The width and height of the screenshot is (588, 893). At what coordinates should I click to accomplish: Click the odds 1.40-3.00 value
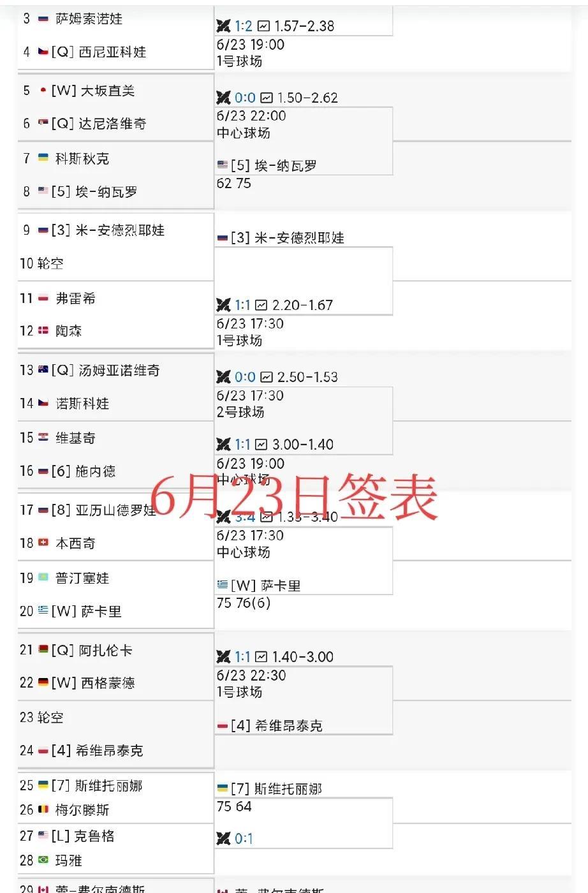pos(302,656)
